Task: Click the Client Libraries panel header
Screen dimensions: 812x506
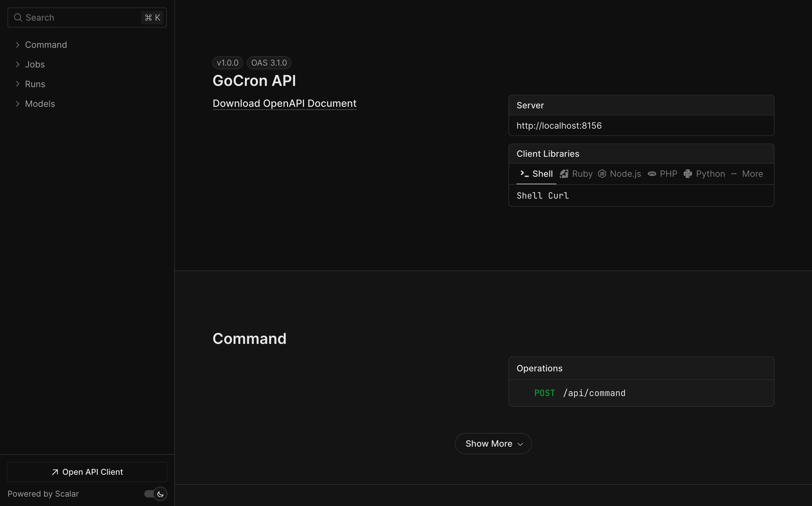Action: point(641,154)
